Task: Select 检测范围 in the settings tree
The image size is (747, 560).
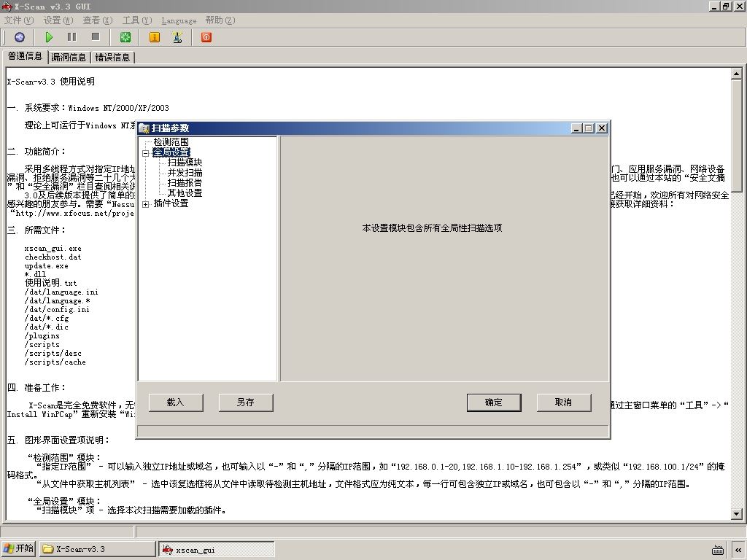Action: point(171,142)
